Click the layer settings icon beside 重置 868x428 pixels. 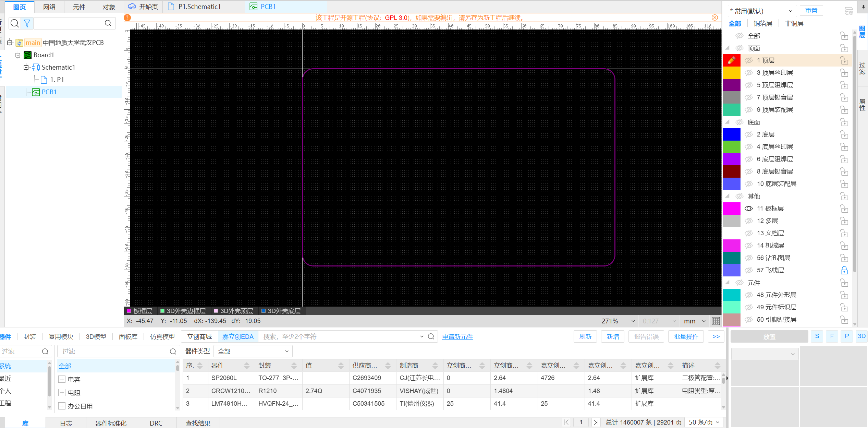coord(848,11)
